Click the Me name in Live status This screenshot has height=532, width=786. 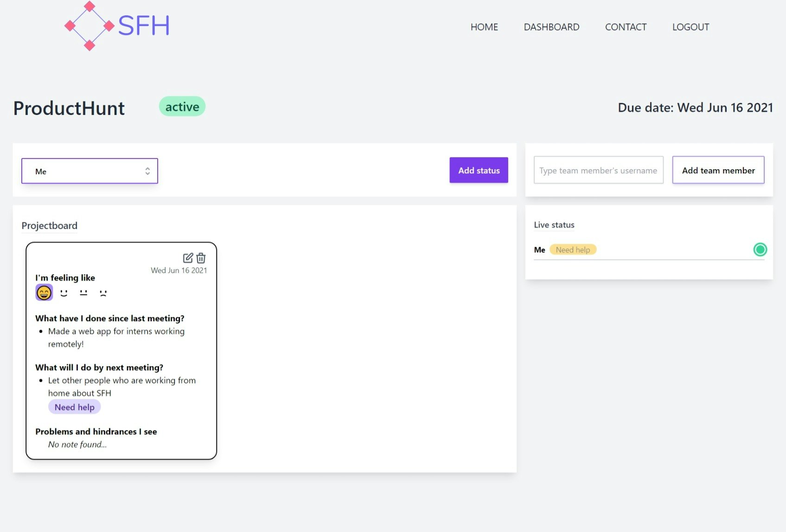(x=539, y=250)
